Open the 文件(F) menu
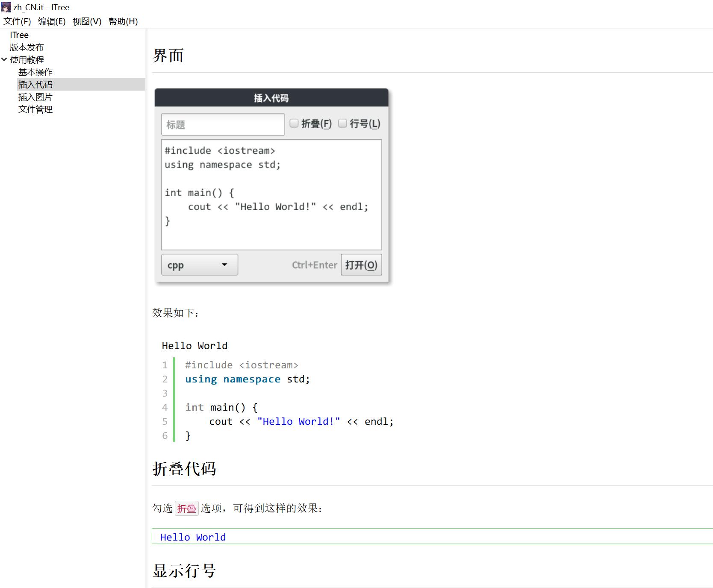Screen dimensions: 713x588 [x=17, y=21]
